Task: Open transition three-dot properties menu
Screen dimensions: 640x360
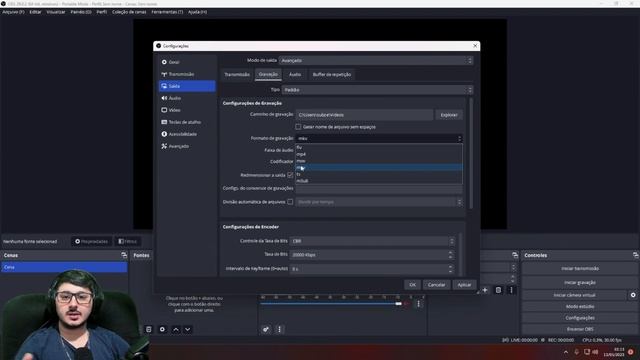Action: click(x=511, y=290)
